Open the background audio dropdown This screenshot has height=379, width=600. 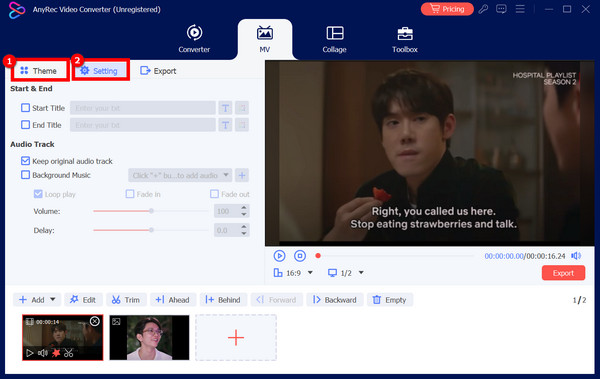tap(180, 175)
